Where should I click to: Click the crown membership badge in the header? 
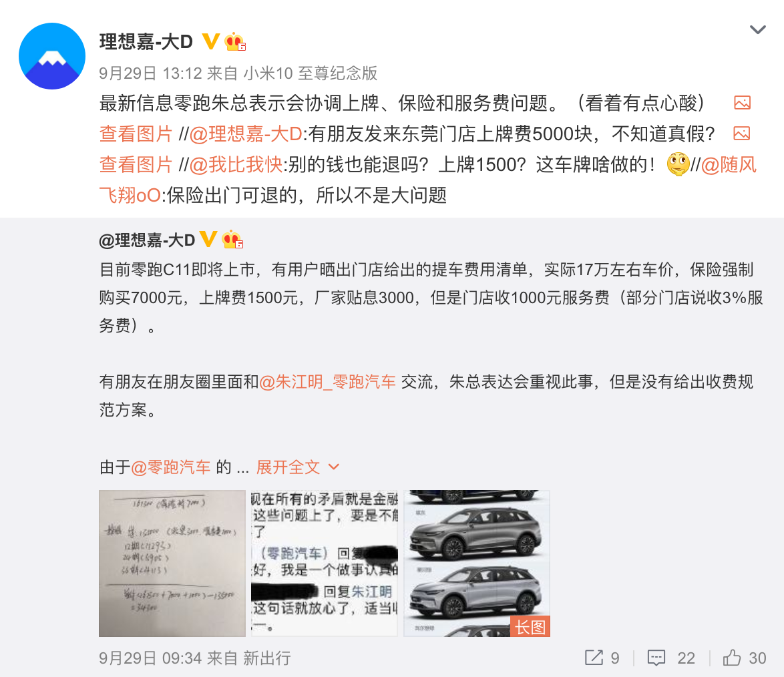[x=234, y=41]
